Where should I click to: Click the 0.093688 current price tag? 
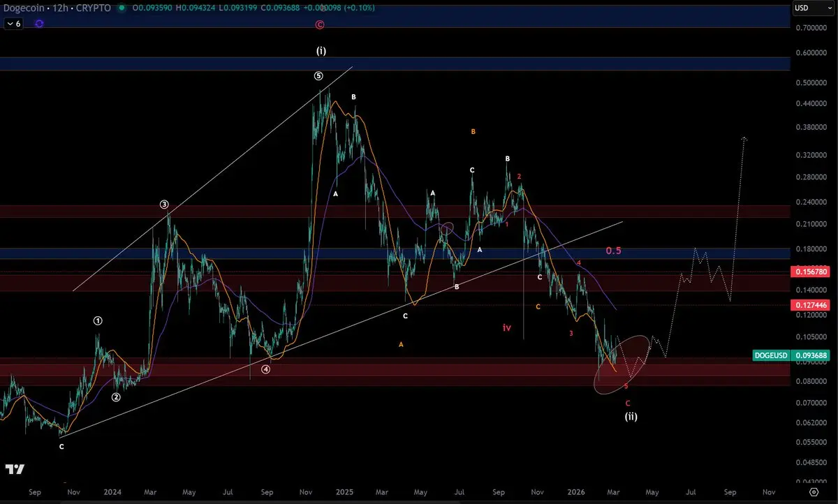(x=809, y=355)
